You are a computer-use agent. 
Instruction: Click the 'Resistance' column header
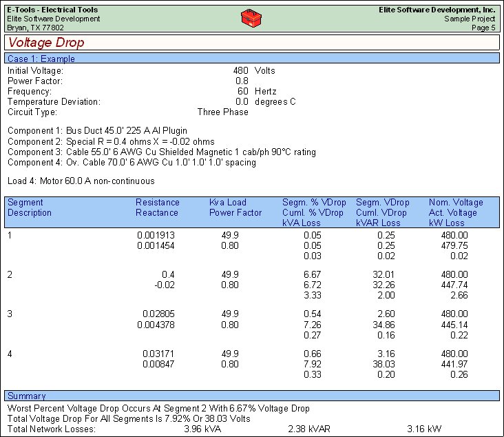[x=158, y=203]
